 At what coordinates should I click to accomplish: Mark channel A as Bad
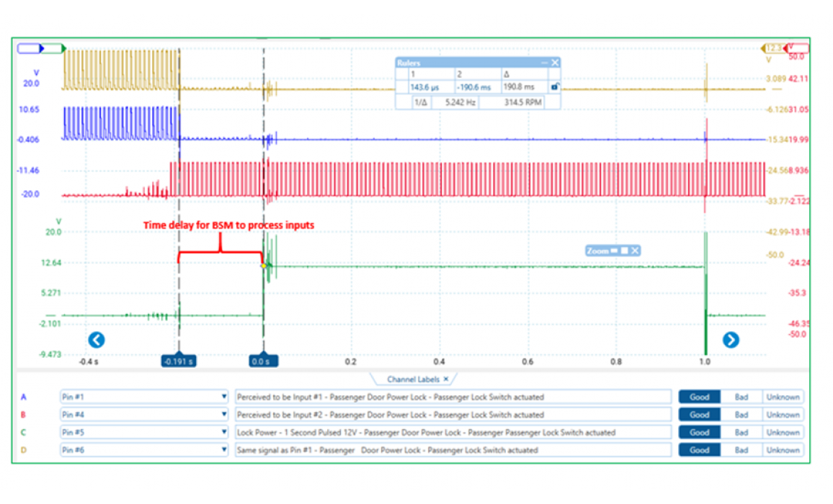pos(741,397)
